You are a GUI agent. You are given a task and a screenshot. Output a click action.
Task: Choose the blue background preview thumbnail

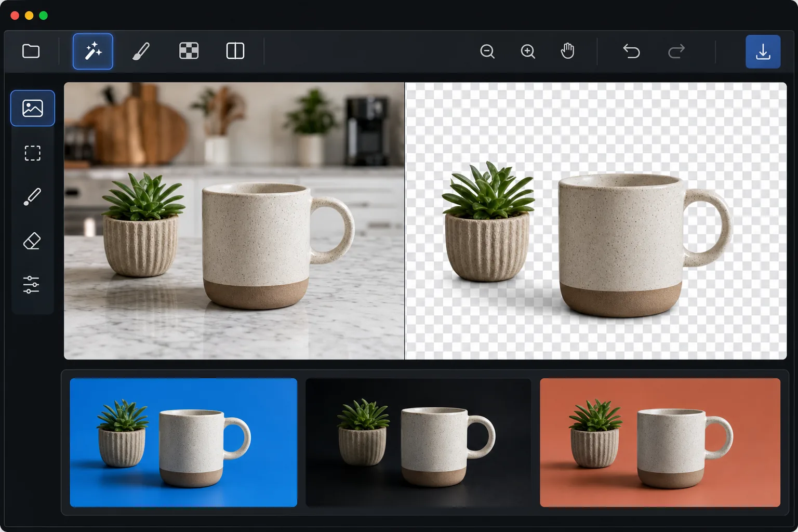click(183, 443)
